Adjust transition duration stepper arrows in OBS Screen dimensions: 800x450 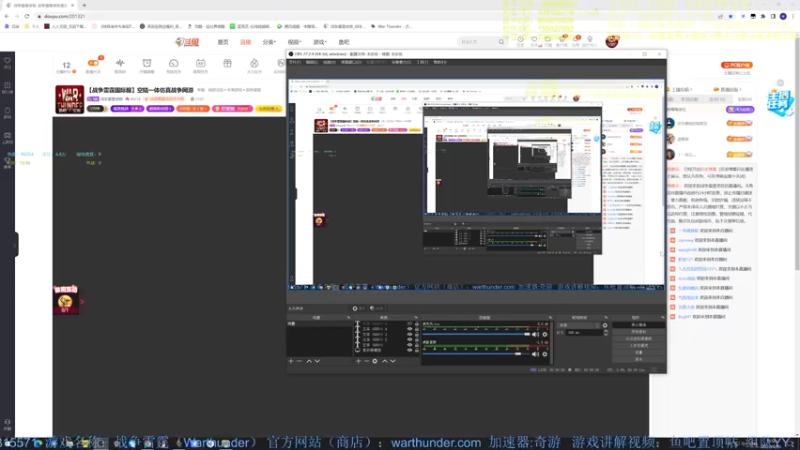(606, 333)
